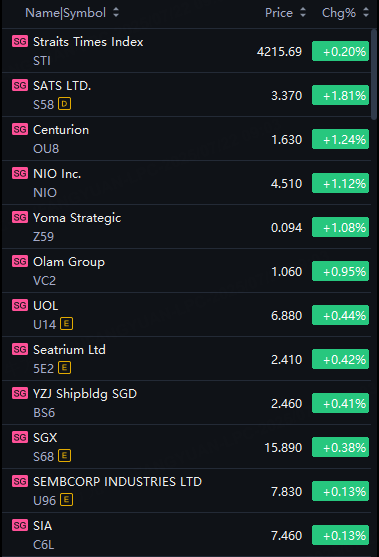
Task: Click the E badge beside U14
Action: [x=66, y=324]
